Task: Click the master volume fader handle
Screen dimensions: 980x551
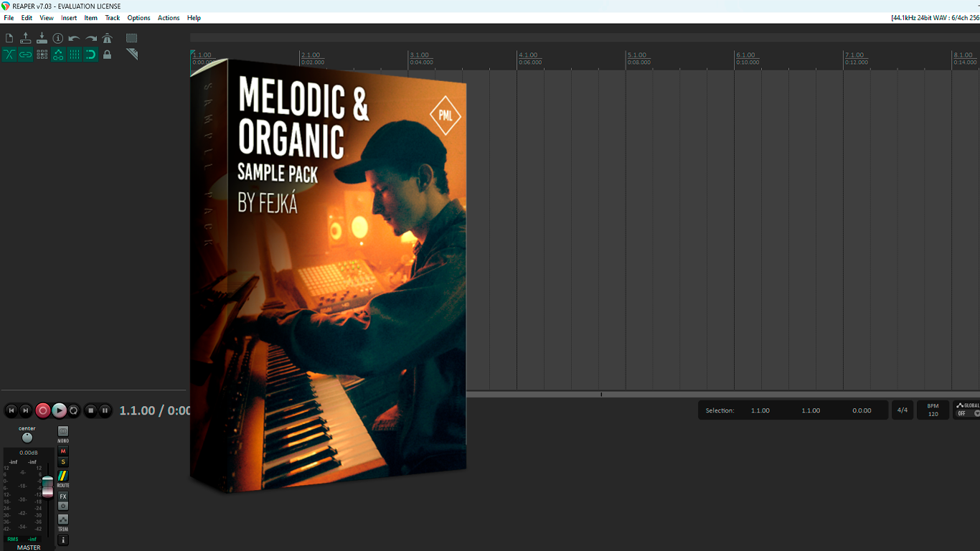Action: click(47, 486)
